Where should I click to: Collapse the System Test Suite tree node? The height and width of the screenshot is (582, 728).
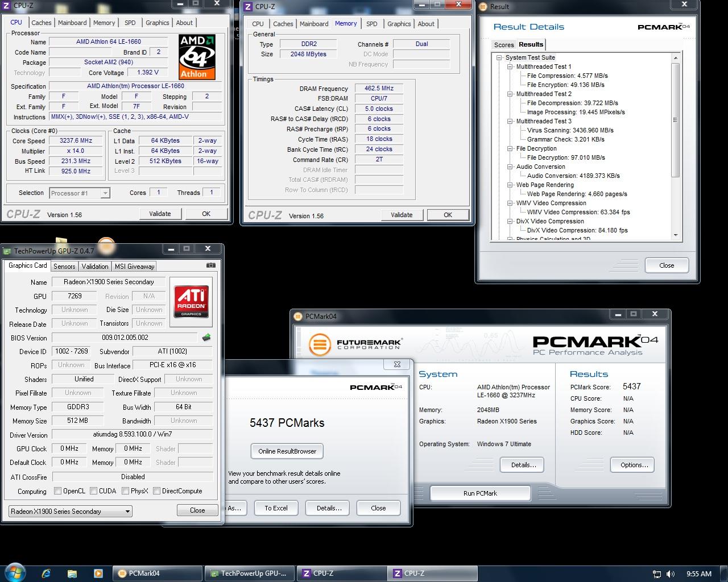[x=499, y=57]
